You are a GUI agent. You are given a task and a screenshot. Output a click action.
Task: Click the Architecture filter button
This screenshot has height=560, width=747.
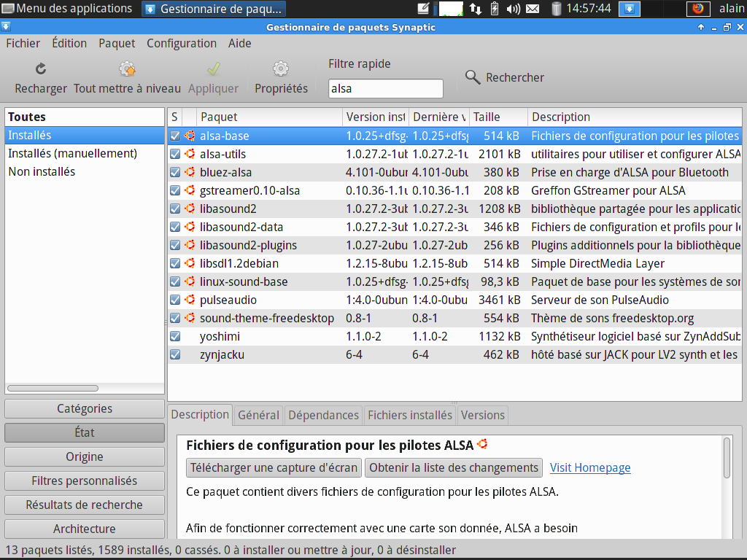click(x=85, y=529)
